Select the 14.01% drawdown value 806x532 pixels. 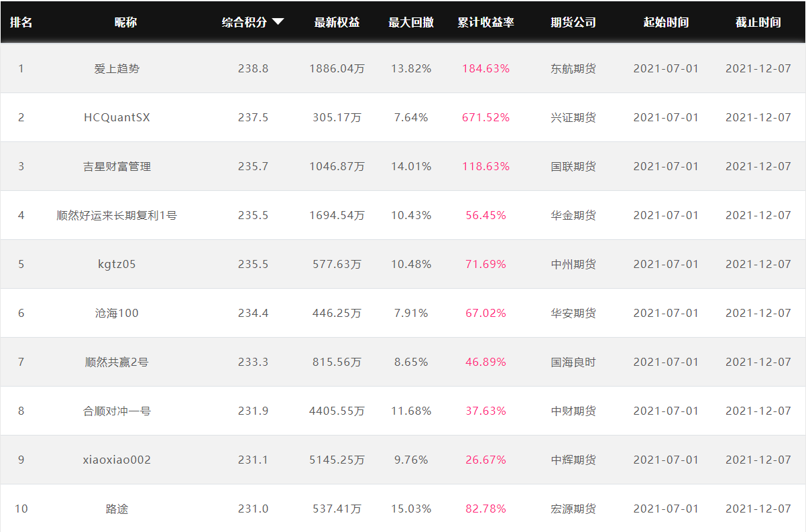coord(411,166)
